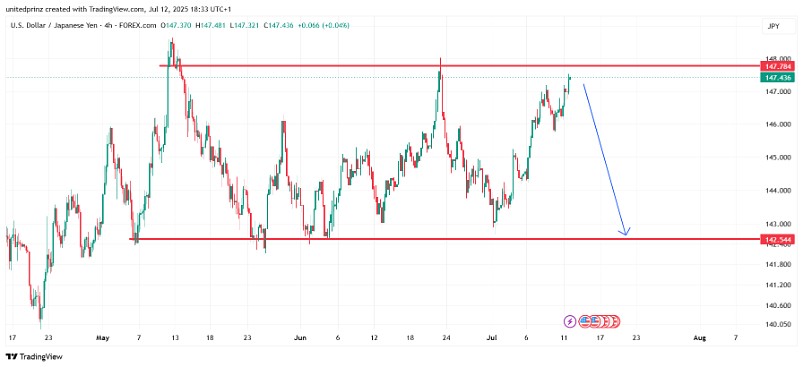Click the 13 date label on time axis
Screen dimensions: 803x367
coord(175,338)
